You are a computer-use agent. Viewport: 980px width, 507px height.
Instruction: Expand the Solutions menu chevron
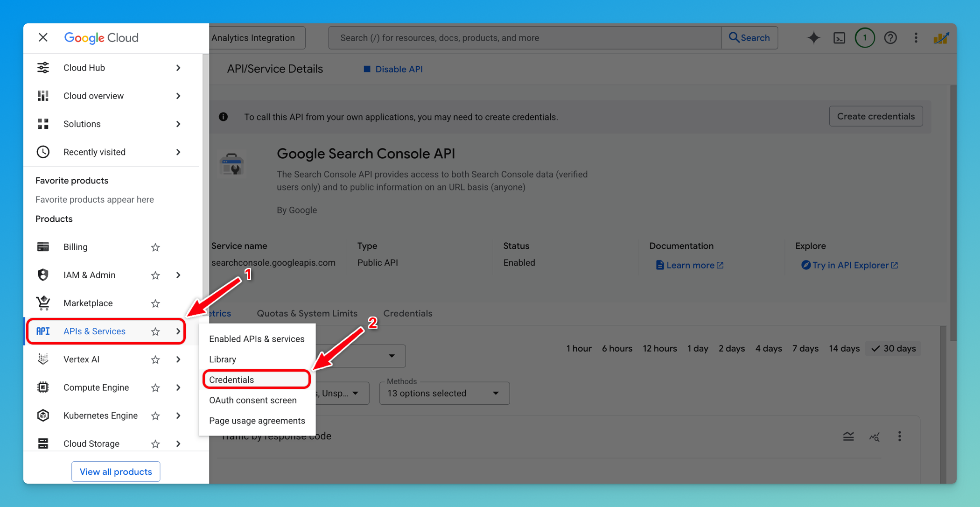tap(178, 124)
